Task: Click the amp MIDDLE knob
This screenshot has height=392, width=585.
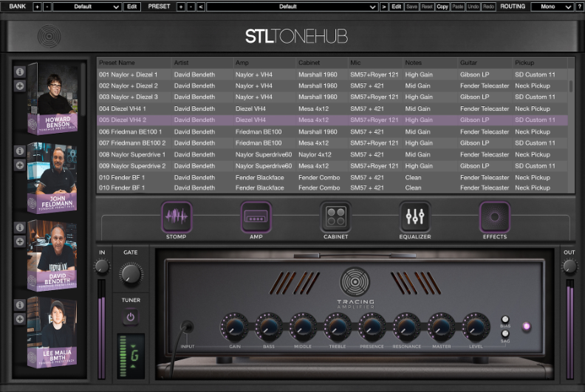Action: (303, 327)
